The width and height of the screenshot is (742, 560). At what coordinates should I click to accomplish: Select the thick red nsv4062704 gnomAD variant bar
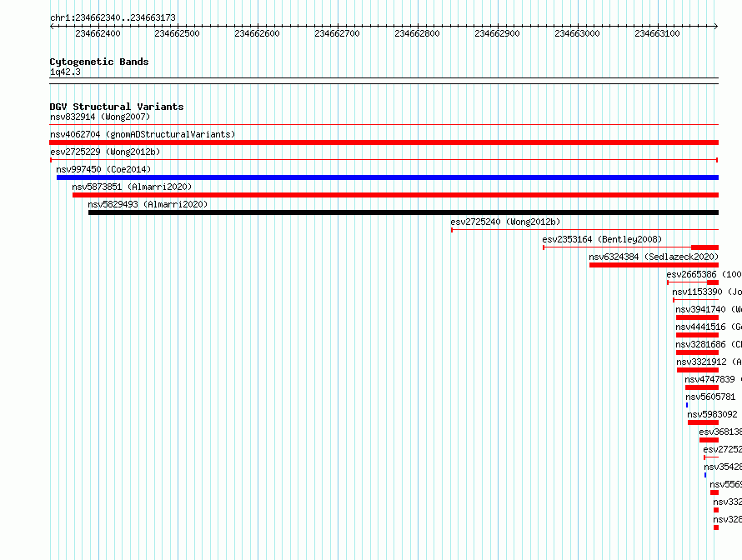click(384, 142)
